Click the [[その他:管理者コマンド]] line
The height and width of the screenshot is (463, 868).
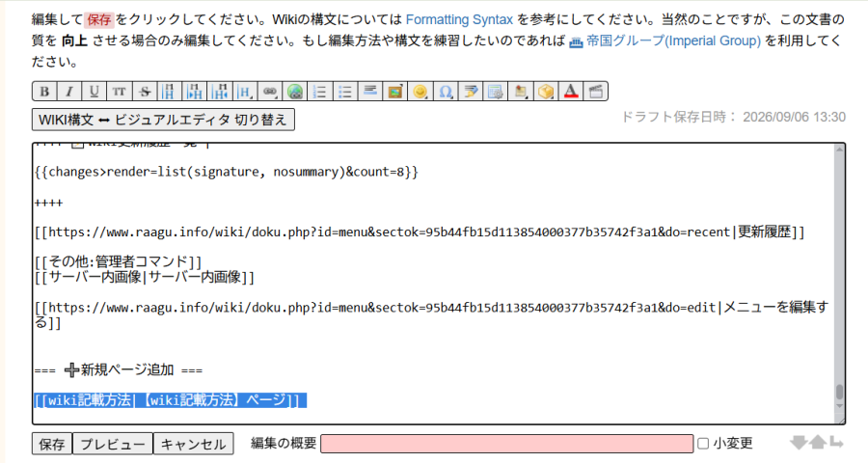click(118, 261)
